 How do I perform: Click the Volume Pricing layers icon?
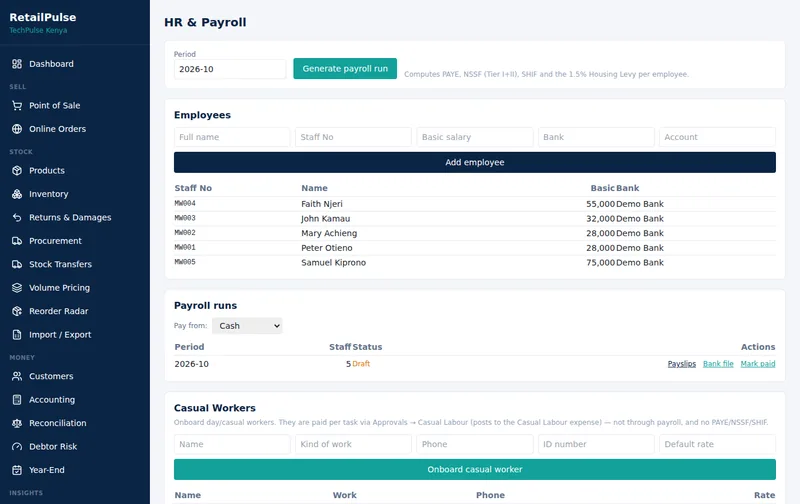17,288
